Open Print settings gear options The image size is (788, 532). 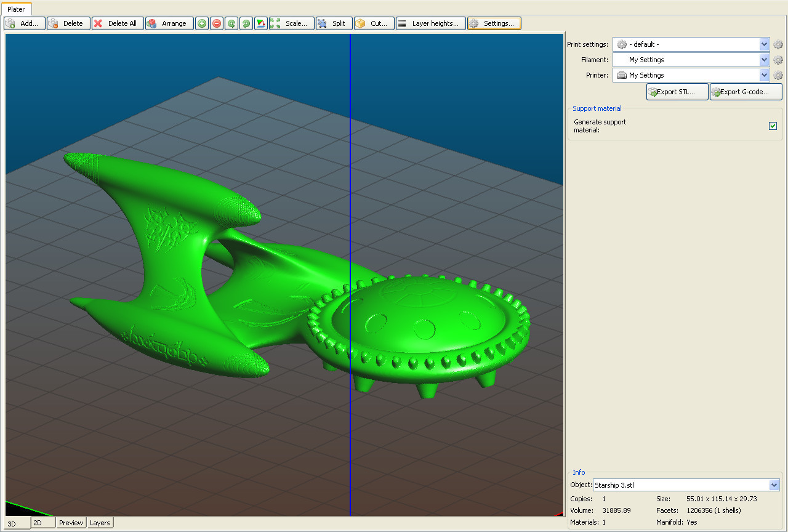tap(778, 44)
